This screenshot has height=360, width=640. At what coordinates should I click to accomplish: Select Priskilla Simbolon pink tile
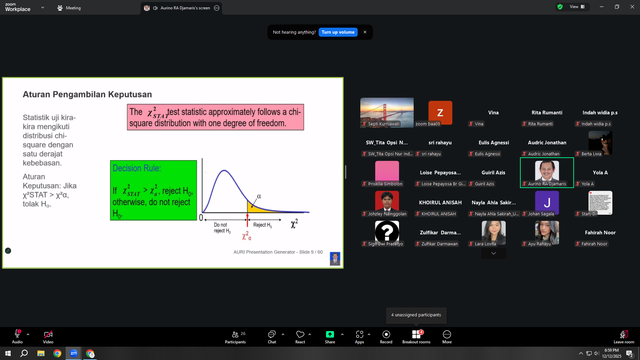pos(387,173)
